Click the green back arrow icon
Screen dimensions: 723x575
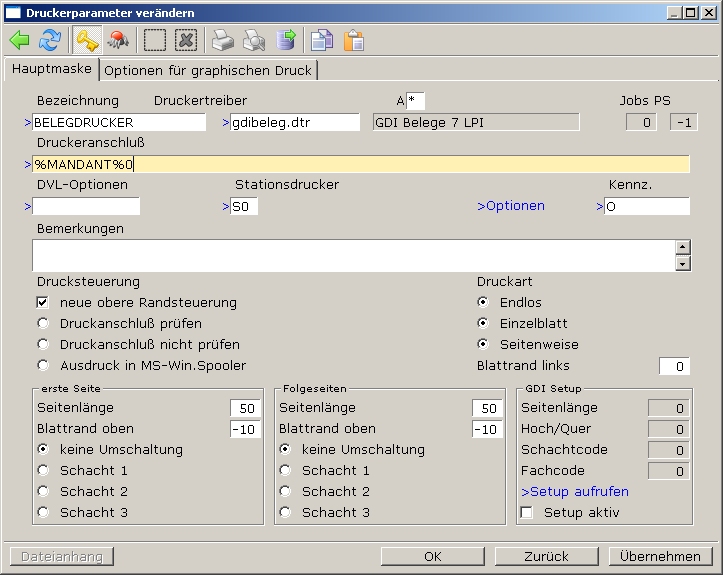(20, 40)
